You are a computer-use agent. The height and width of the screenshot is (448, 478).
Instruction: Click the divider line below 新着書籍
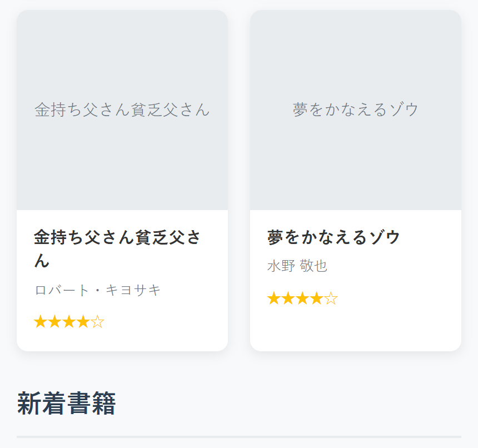pos(239,436)
